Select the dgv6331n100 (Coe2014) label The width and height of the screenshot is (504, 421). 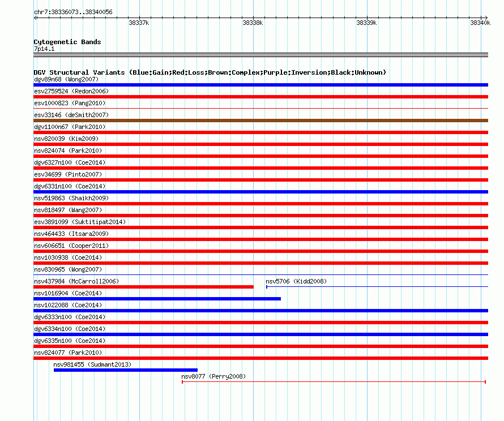pyautogui.click(x=70, y=186)
